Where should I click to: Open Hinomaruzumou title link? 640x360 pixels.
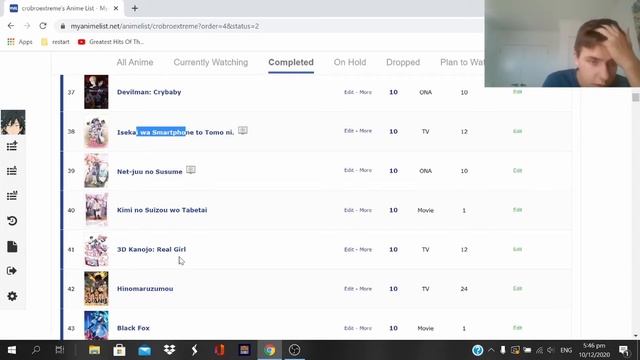[145, 289]
